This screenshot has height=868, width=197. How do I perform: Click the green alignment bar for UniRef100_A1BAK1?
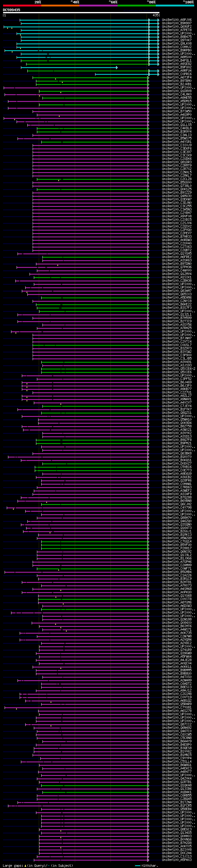point(95,792)
